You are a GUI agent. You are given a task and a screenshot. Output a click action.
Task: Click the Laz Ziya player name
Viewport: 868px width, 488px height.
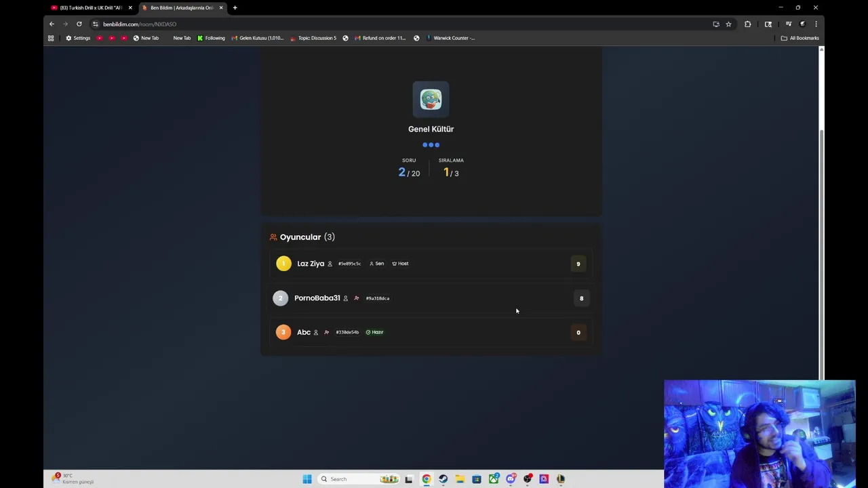pyautogui.click(x=311, y=264)
